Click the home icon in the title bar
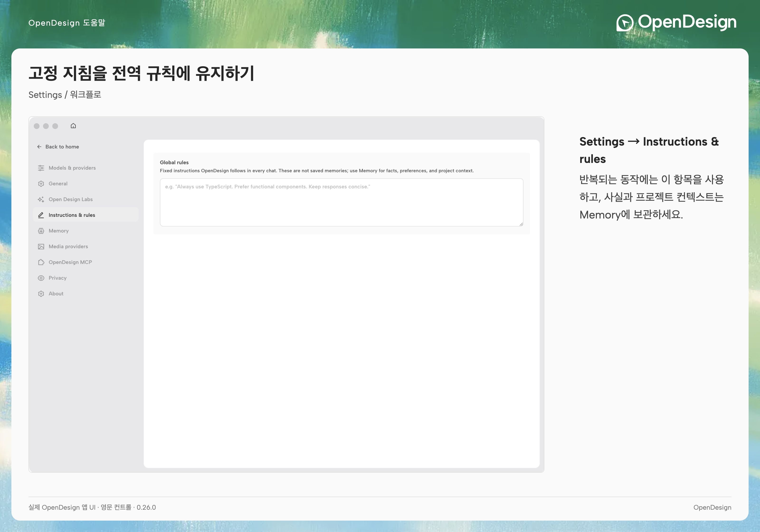This screenshot has height=532, width=760. point(73,126)
